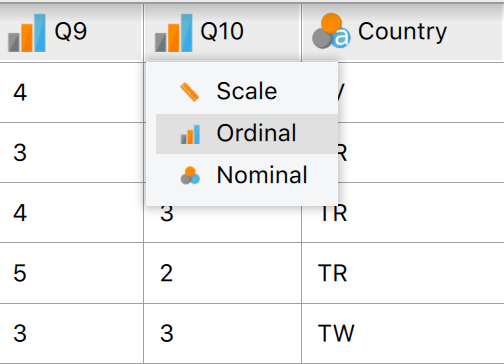This screenshot has height=364, width=504.
Task: Select the second-row Q9 cell showing 3
Action: tap(71, 153)
